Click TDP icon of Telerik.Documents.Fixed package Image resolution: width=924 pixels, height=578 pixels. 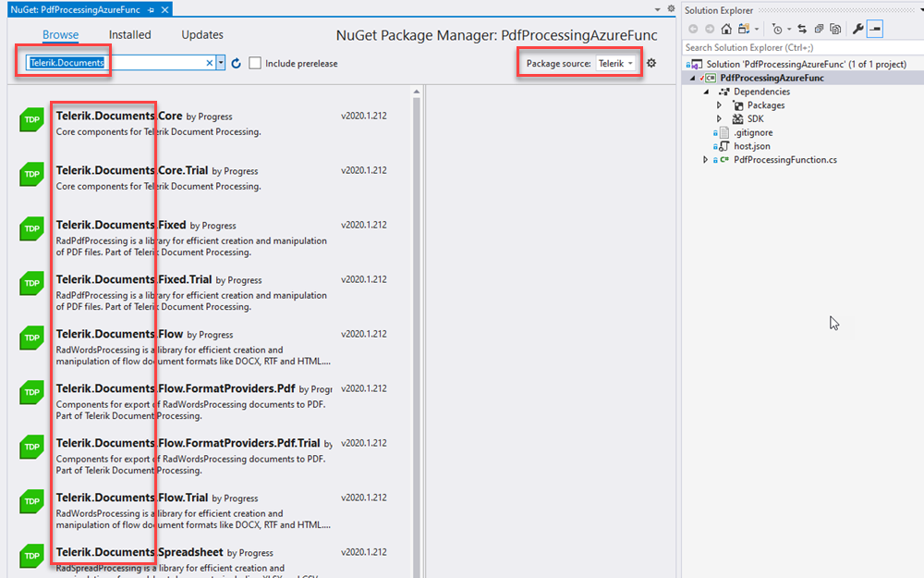point(31,228)
